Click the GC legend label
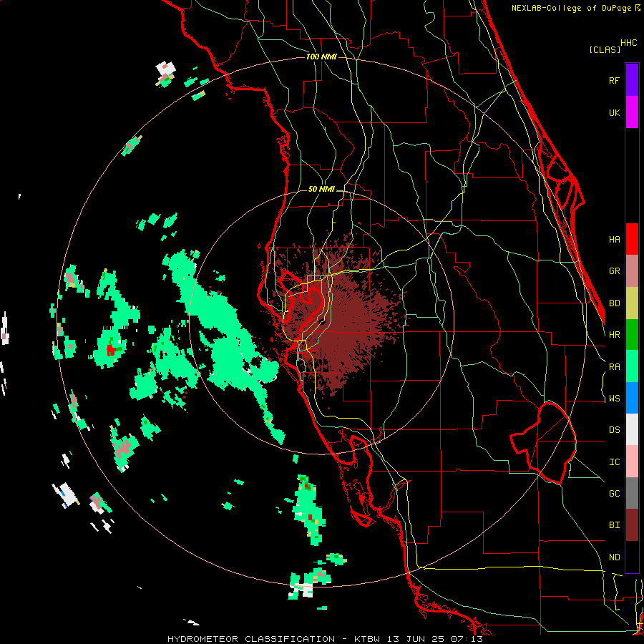The width and height of the screenshot is (644, 644). [615, 494]
